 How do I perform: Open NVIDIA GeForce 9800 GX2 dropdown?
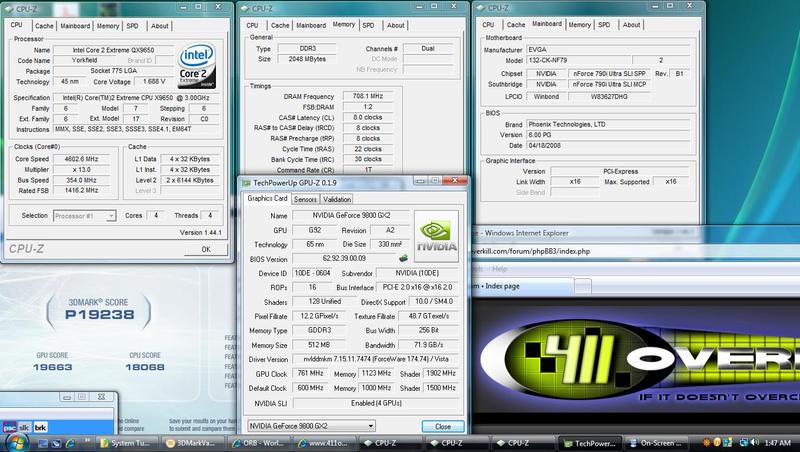point(311,426)
